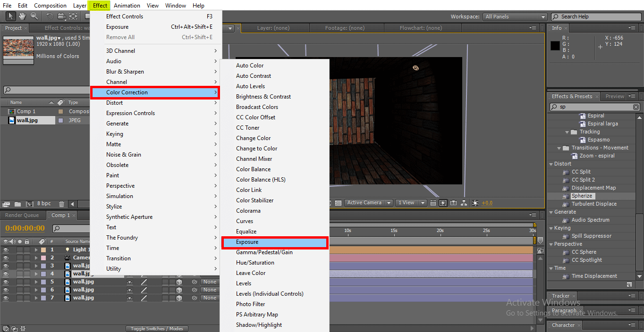Image resolution: width=644 pixels, height=332 pixels.
Task: Click the Info panel black color swatch
Action: pyautogui.click(x=555, y=46)
